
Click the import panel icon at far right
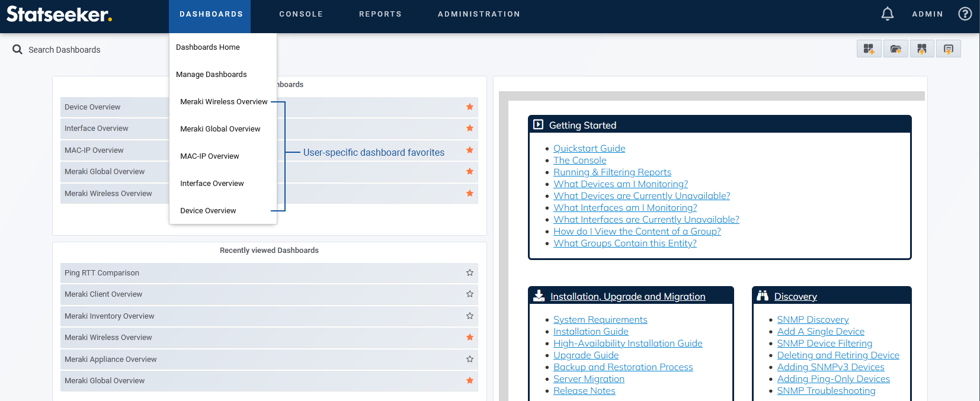click(948, 49)
